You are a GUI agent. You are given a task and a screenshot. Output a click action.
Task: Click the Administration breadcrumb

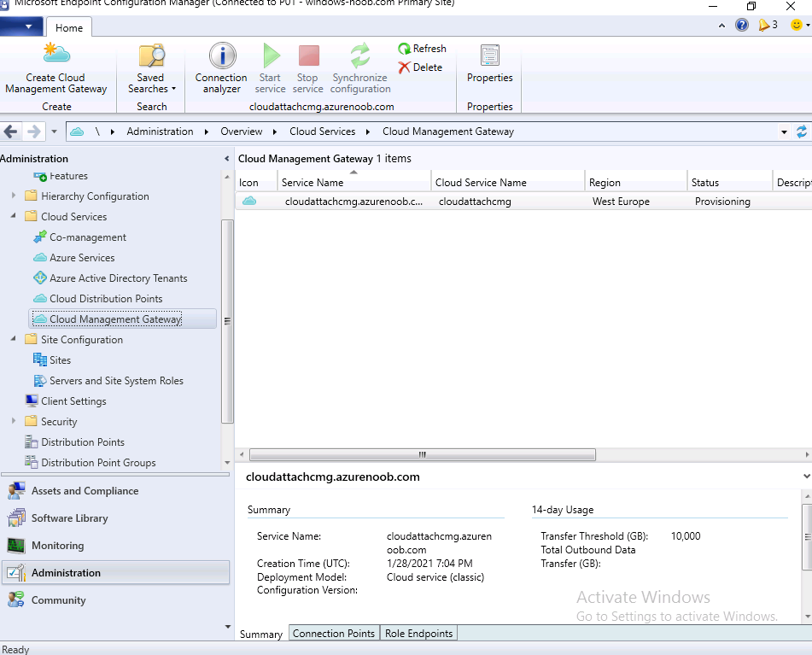(160, 132)
